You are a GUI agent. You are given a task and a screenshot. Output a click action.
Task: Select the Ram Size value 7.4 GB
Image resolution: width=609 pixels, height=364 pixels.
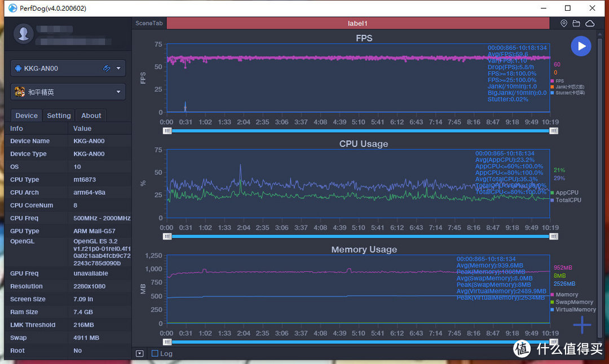click(83, 312)
